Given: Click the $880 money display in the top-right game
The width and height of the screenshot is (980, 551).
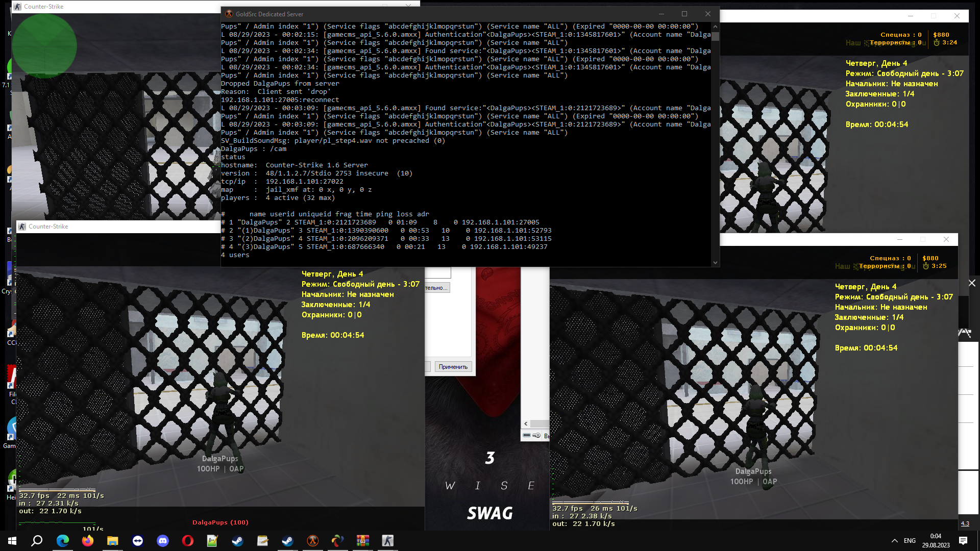Looking at the screenshot, I should click(x=941, y=35).
